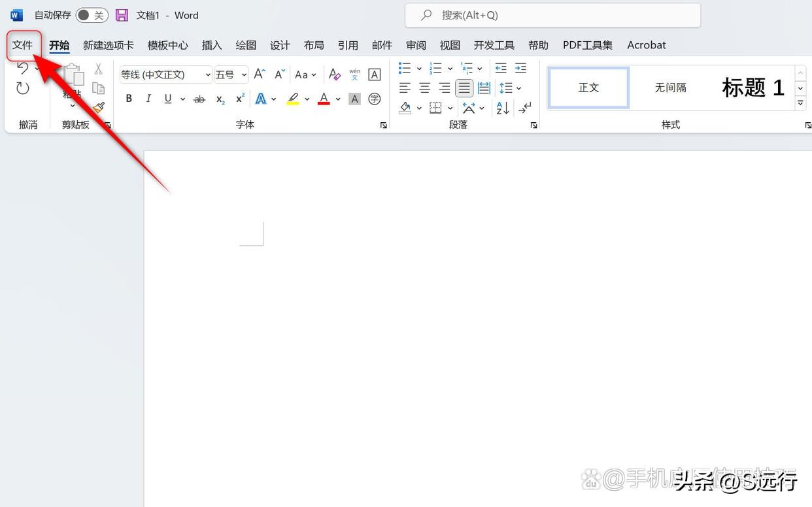
Task: Click the strikethrough icon
Action: click(199, 98)
